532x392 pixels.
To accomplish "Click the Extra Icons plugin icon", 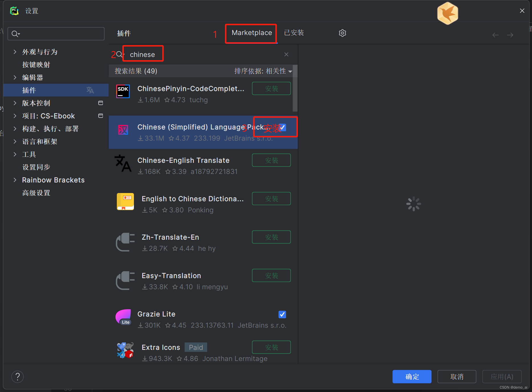I will (x=125, y=350).
